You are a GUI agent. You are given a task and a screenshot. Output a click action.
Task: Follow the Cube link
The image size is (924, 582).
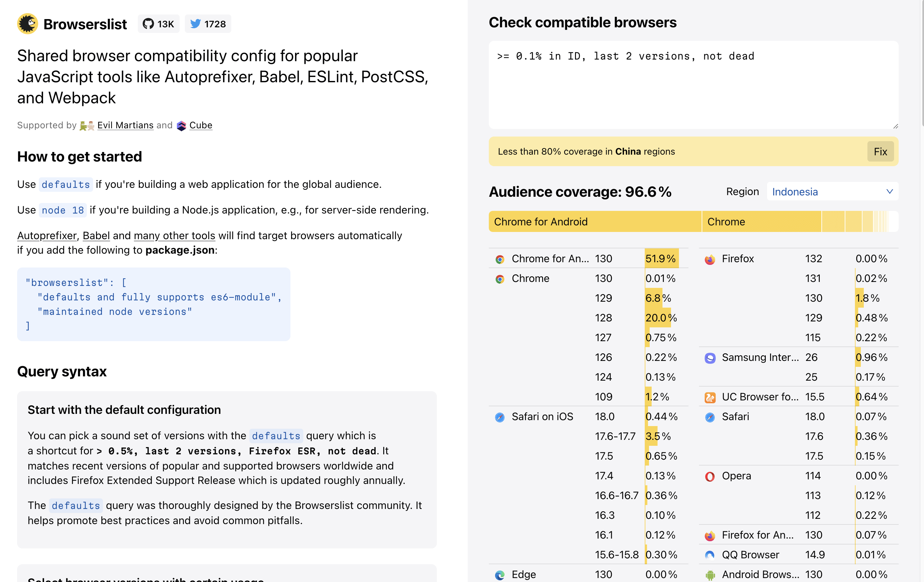201,125
